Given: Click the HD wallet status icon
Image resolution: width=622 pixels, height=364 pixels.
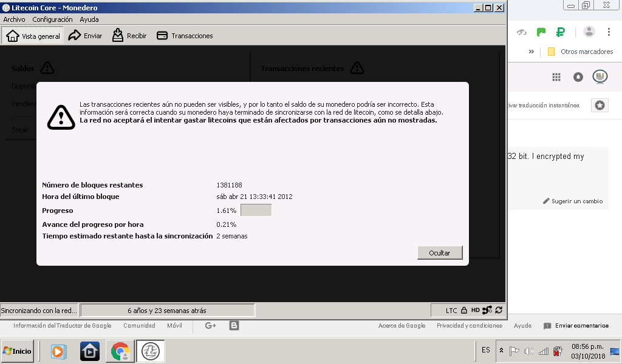Looking at the screenshot, I should [x=475, y=311].
